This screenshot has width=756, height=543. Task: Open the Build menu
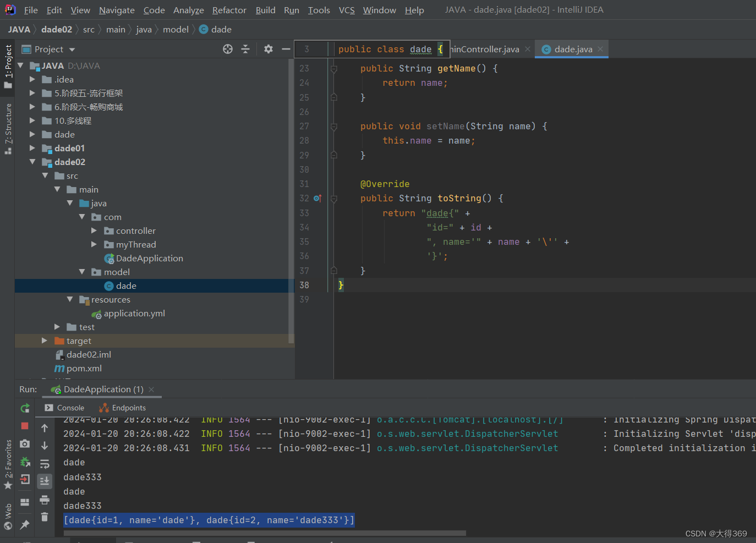click(265, 10)
